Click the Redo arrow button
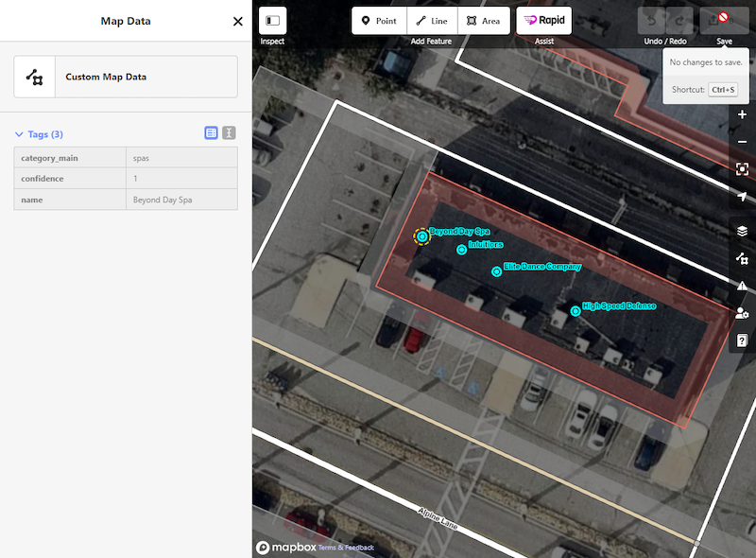This screenshot has height=558, width=756. coord(679,21)
